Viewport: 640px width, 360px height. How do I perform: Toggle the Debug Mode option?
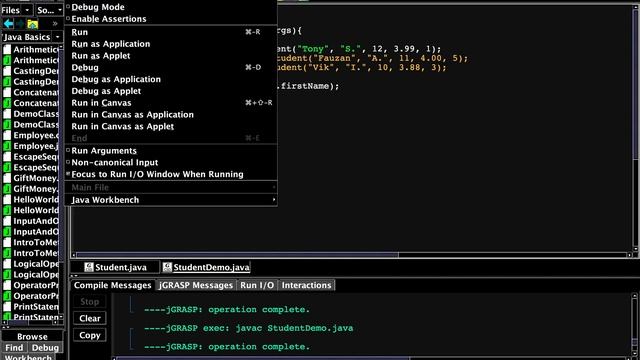(x=171, y=7)
